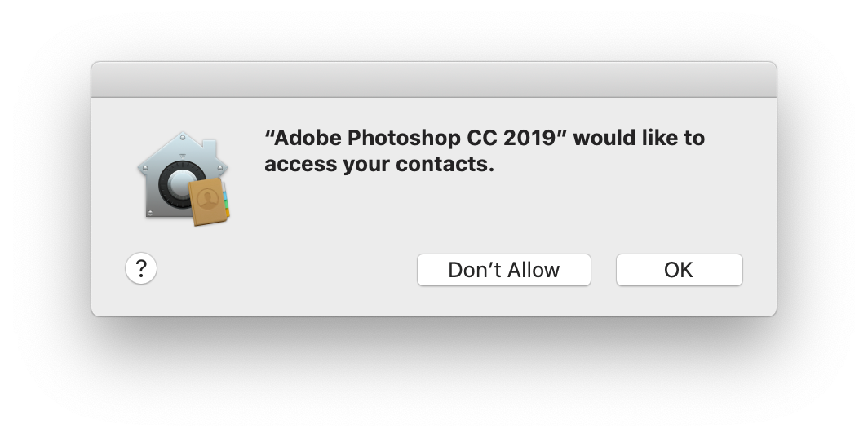The height and width of the screenshot is (437, 868).
Task: Click the "Adobe Photoshop CC 2019" text
Action: (415, 138)
